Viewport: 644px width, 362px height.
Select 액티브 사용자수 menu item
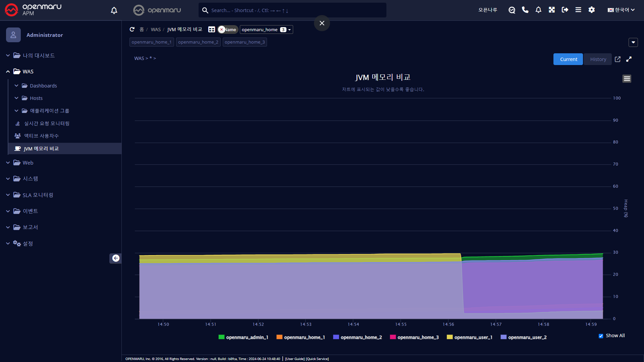pyautogui.click(x=41, y=136)
